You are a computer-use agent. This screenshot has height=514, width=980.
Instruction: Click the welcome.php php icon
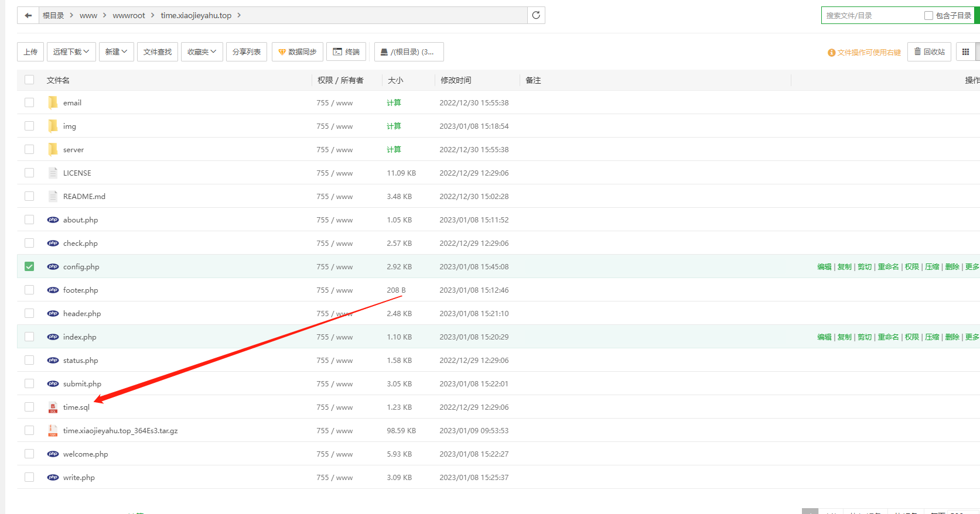pos(53,454)
